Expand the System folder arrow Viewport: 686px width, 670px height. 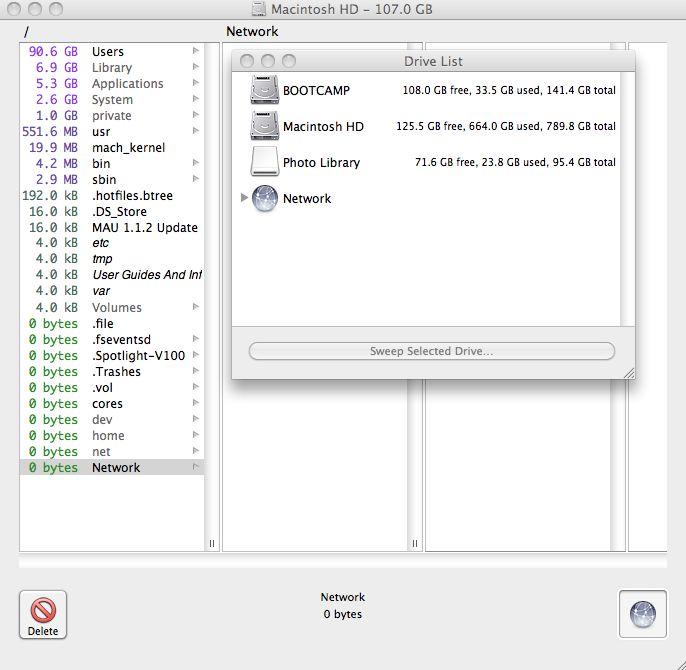tap(196, 99)
